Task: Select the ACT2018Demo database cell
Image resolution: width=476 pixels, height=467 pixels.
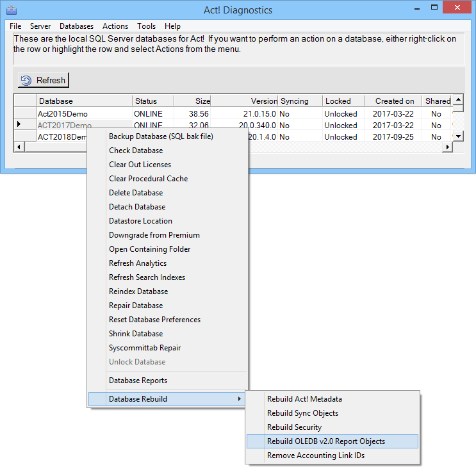Action: tap(62, 137)
